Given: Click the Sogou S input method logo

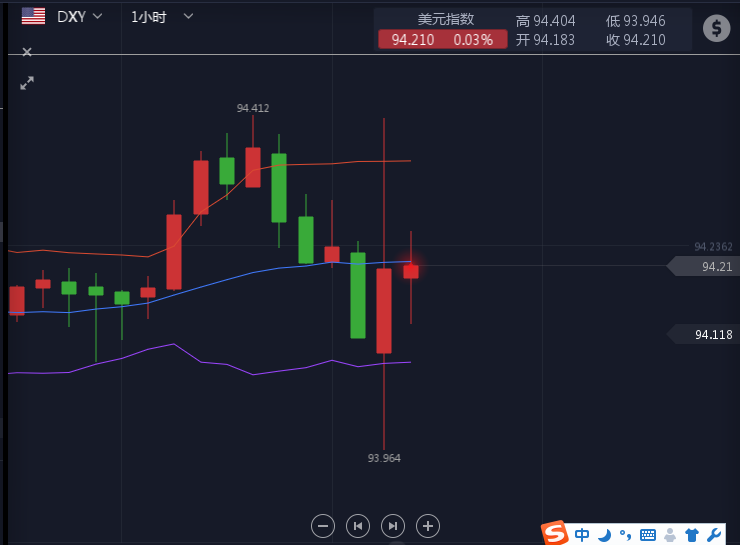Looking at the screenshot, I should (555, 533).
